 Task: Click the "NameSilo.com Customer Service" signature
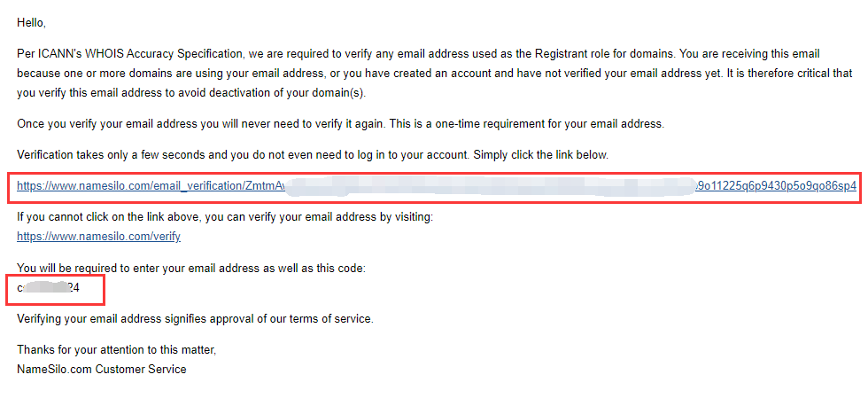click(x=102, y=369)
